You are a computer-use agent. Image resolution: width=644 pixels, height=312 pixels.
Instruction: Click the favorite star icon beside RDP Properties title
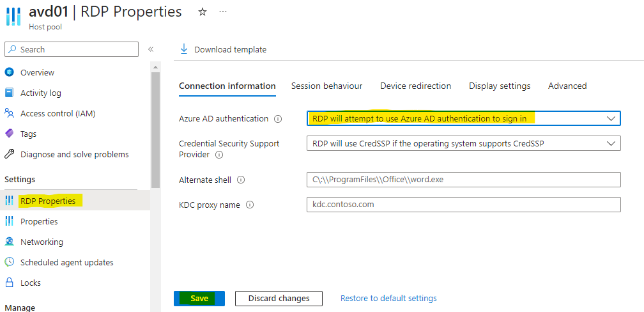point(202,12)
